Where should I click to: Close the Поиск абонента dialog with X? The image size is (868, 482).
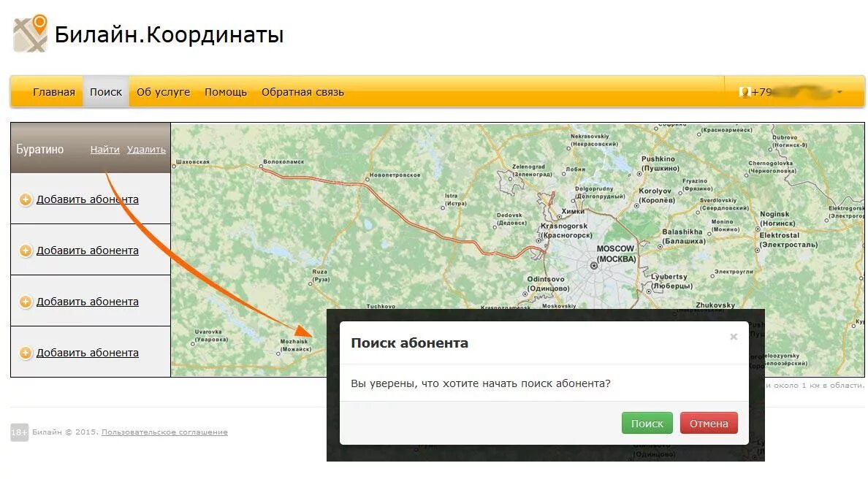(x=734, y=337)
